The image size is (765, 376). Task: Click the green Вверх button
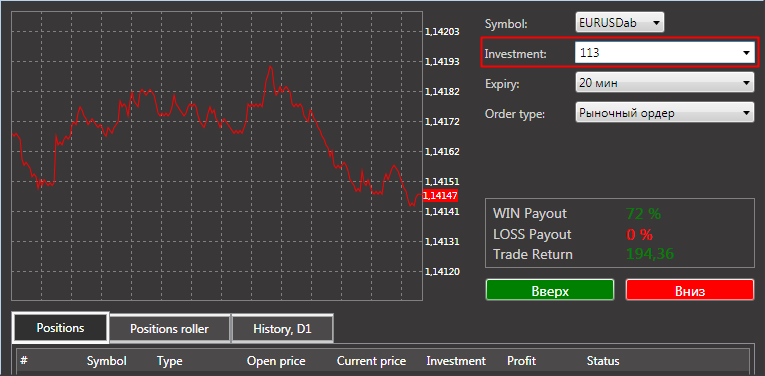(550, 291)
